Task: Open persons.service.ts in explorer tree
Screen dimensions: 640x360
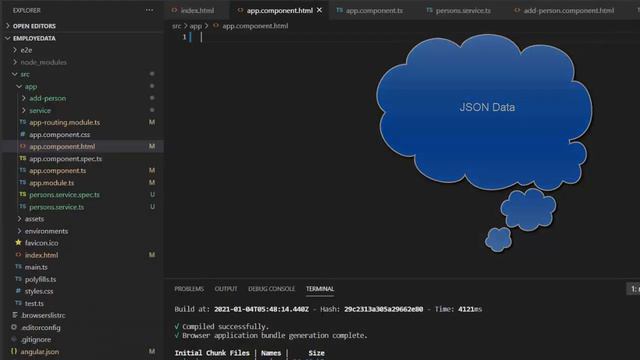Action: [56, 207]
